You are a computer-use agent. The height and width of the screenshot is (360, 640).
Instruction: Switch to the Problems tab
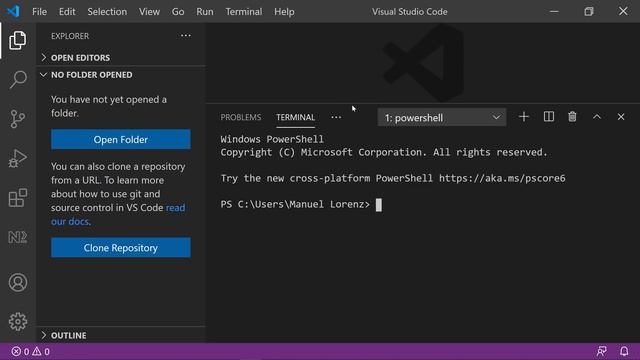[241, 118]
